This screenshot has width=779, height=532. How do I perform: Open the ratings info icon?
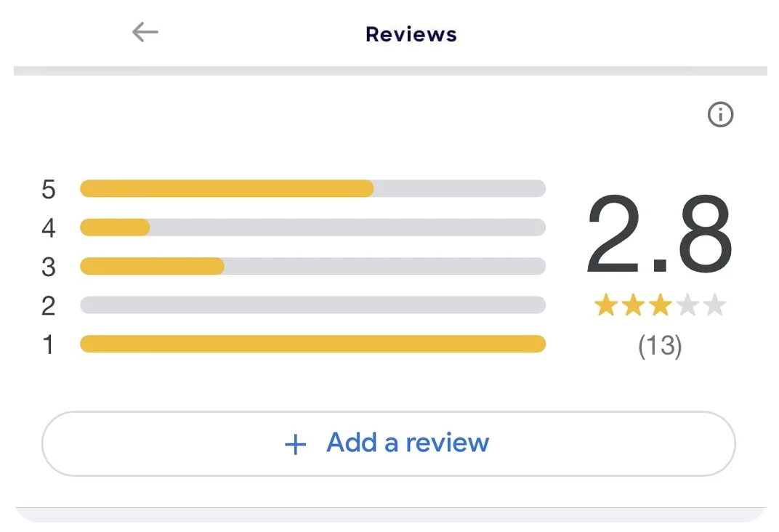[720, 115]
